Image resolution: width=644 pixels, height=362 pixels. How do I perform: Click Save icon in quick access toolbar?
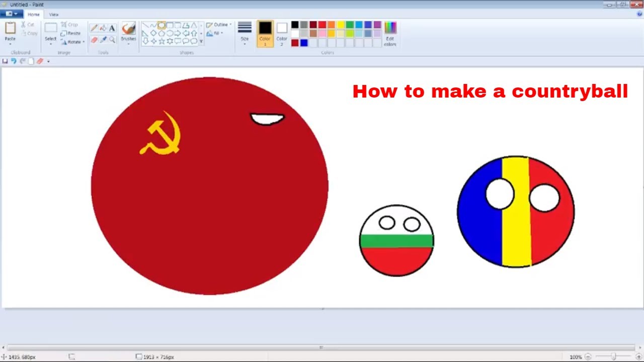(x=5, y=61)
